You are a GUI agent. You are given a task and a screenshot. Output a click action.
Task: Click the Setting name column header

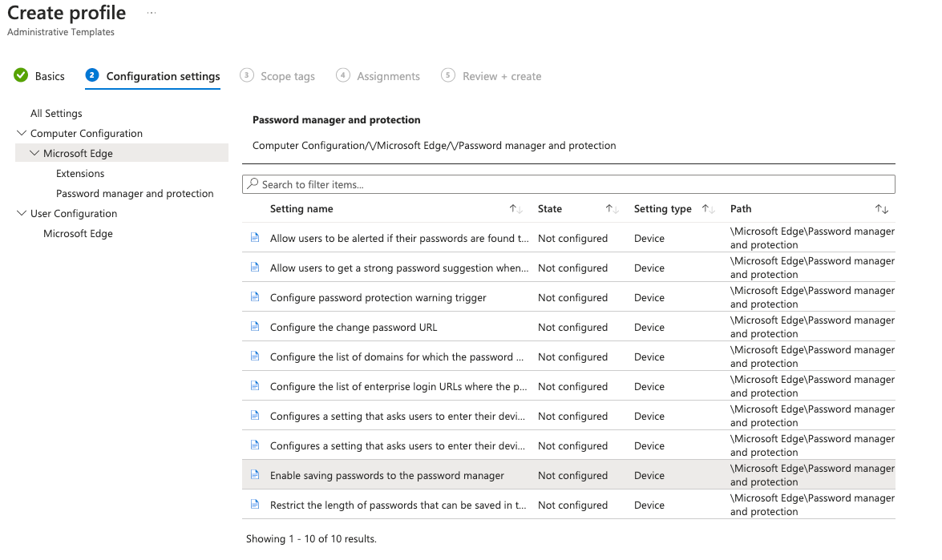[x=301, y=209]
